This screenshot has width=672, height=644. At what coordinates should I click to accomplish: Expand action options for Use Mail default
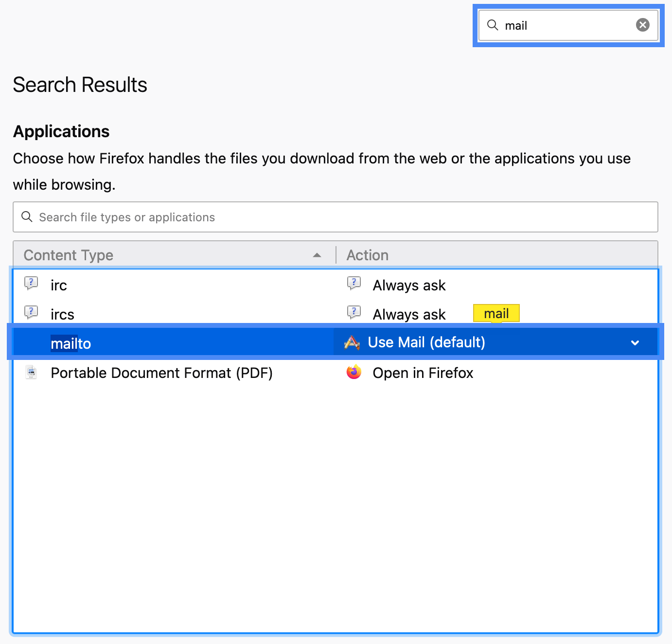635,342
